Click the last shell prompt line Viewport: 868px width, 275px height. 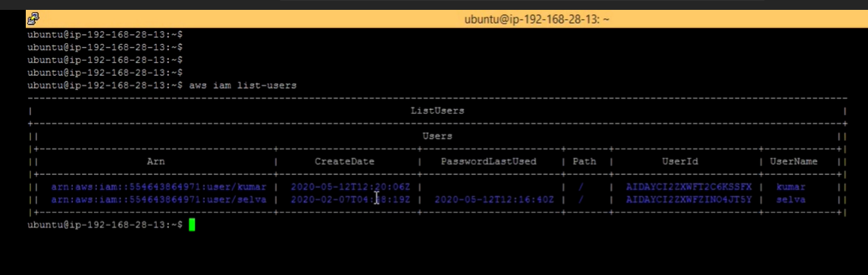click(x=105, y=225)
